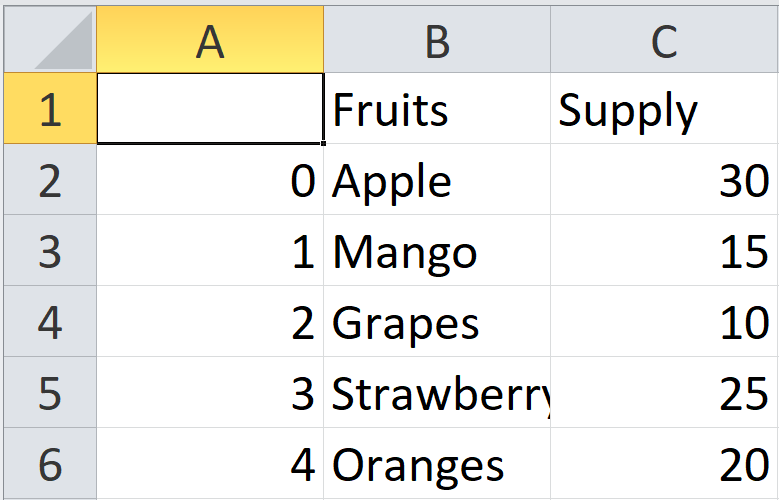779x500 pixels.
Task: Select column B header
Action: tap(437, 39)
